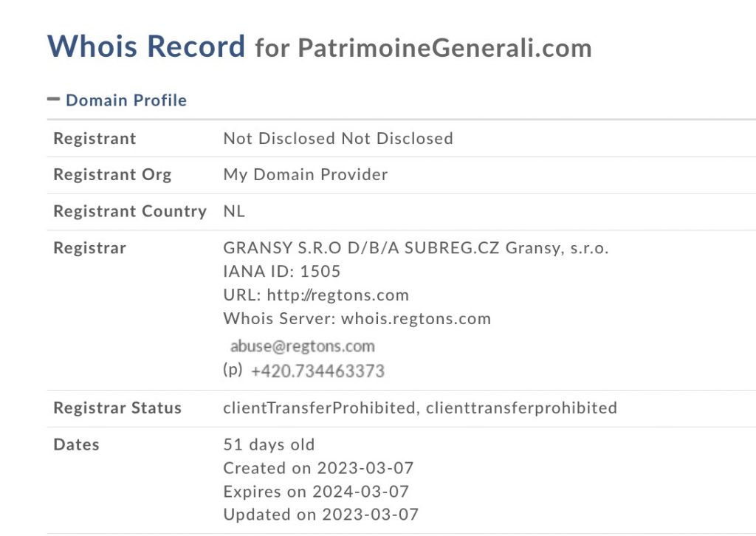Click the Expires on 2024-03-07 date
The image size is (756, 536).
click(x=316, y=492)
